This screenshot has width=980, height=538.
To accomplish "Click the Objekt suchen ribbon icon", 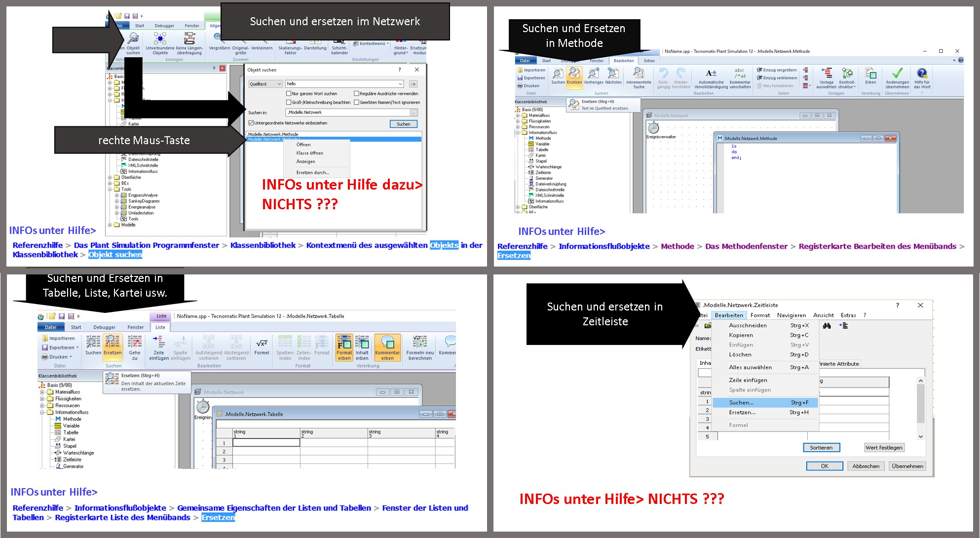I will [133, 43].
